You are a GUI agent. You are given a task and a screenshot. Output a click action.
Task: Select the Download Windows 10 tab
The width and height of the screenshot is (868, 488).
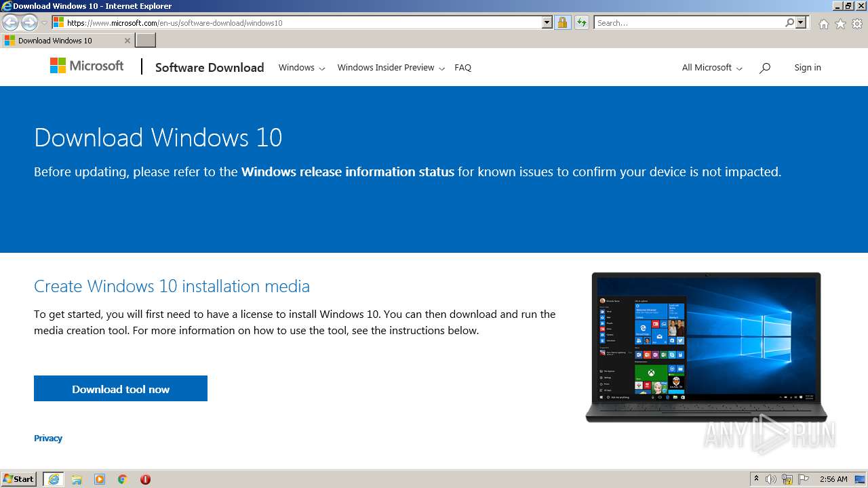[67, 41]
